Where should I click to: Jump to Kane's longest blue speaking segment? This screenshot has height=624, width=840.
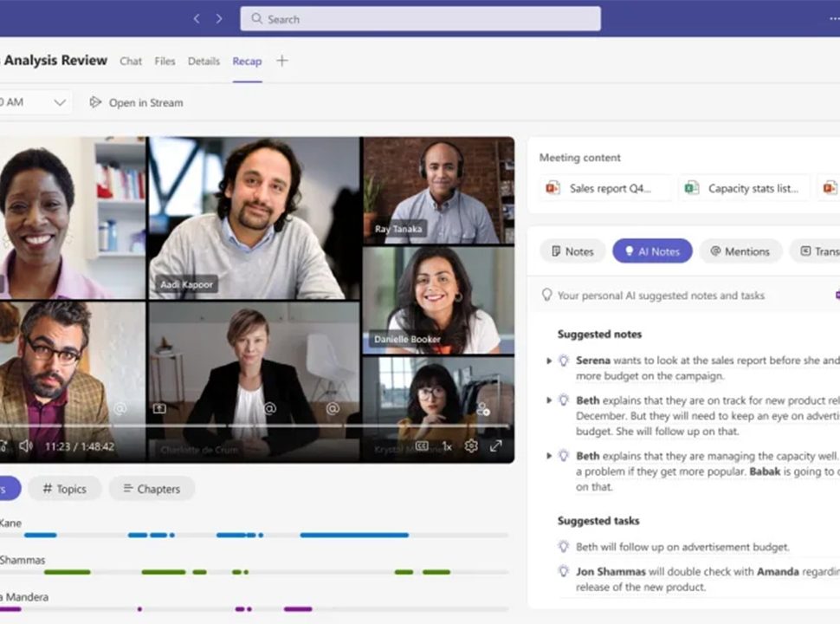tap(354, 535)
